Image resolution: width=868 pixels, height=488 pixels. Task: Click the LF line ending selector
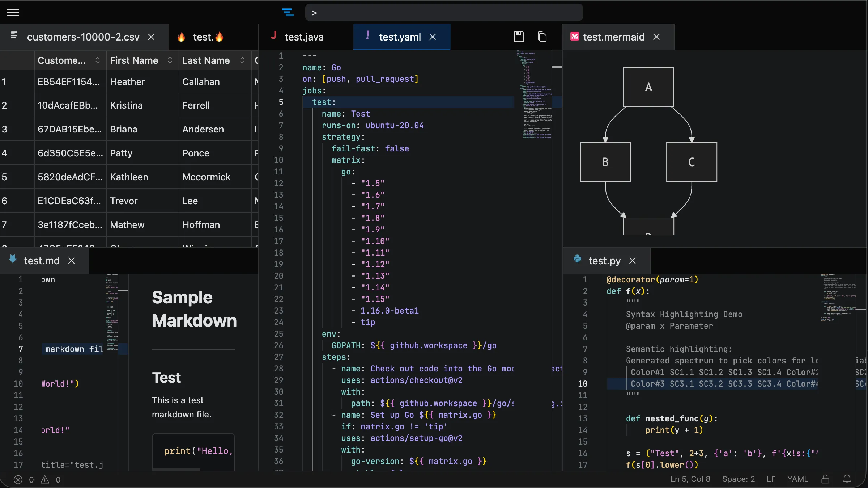(x=771, y=479)
